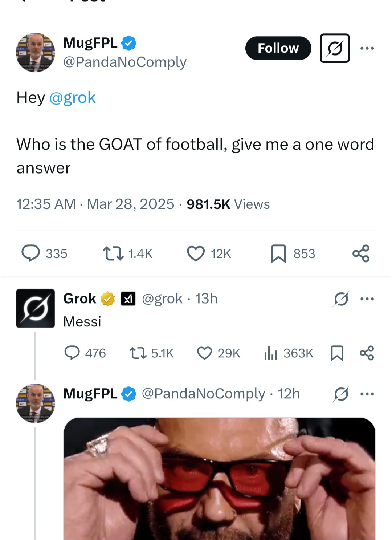
Task: Open more options on Grok's reply
Action: pyautogui.click(x=367, y=299)
